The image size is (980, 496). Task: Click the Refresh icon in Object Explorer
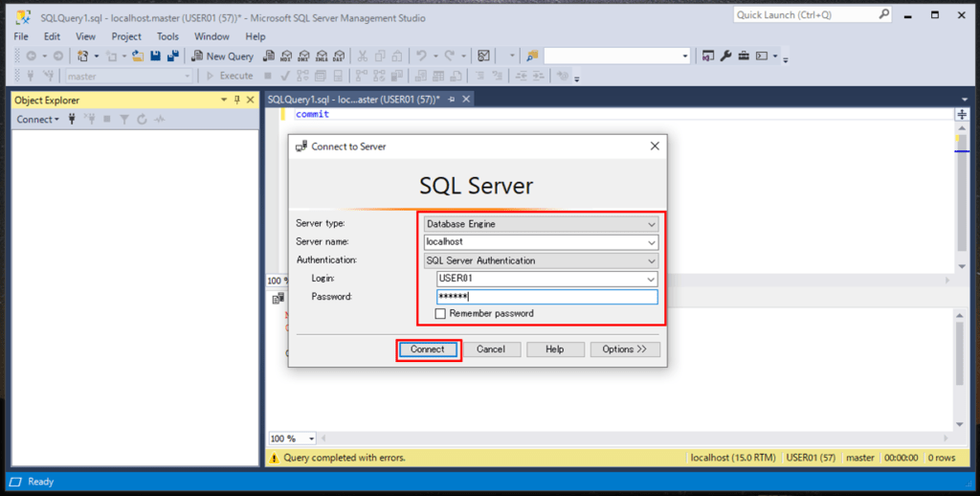click(142, 119)
